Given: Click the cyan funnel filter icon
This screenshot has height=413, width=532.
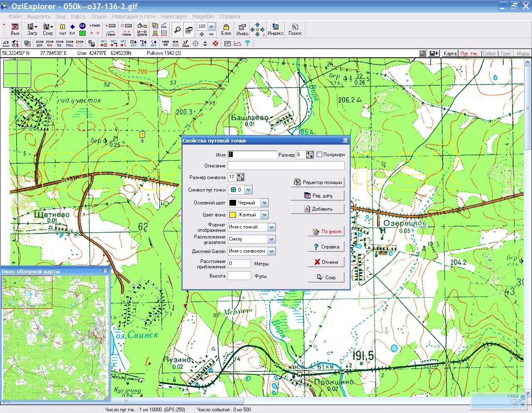Looking at the screenshot, I should click(247, 43).
